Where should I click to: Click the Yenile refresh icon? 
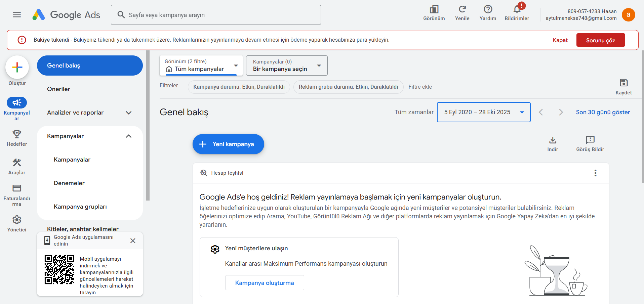coord(462,10)
